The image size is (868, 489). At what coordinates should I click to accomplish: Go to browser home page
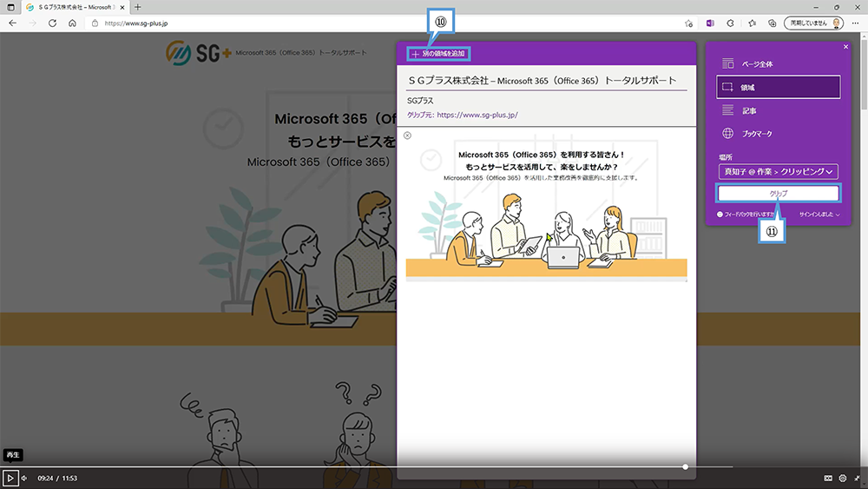(x=73, y=23)
